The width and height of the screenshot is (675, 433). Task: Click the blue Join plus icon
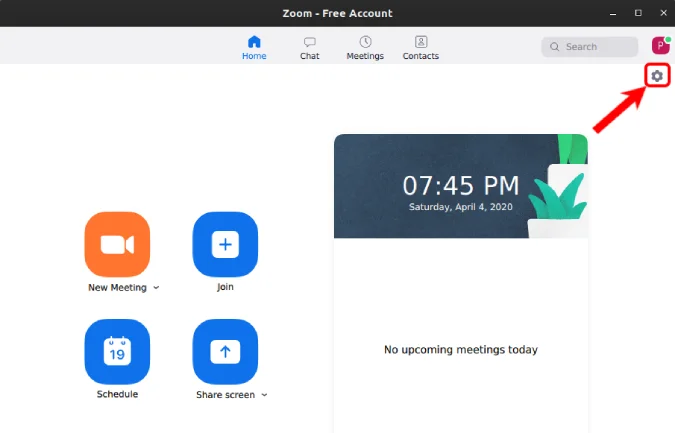(225, 244)
